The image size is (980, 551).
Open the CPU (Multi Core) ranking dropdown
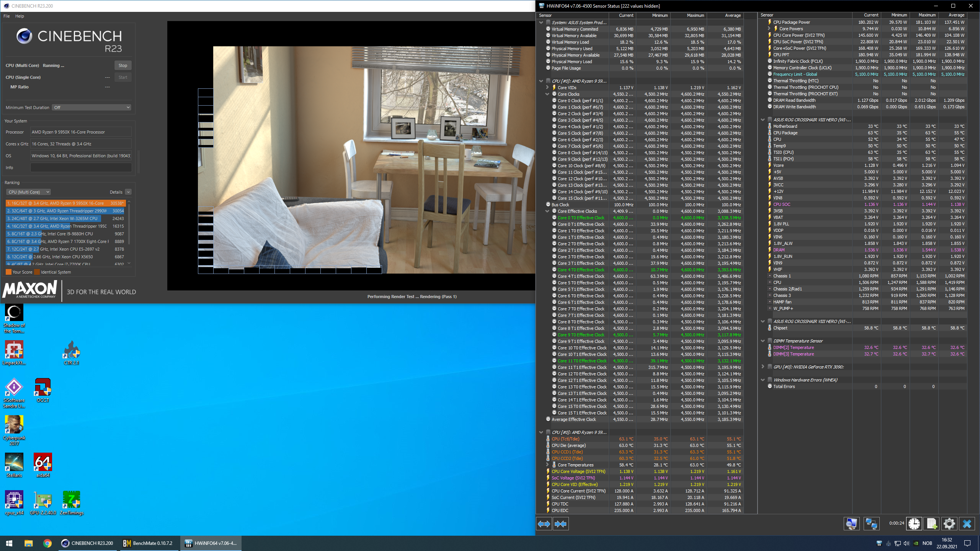(x=28, y=192)
